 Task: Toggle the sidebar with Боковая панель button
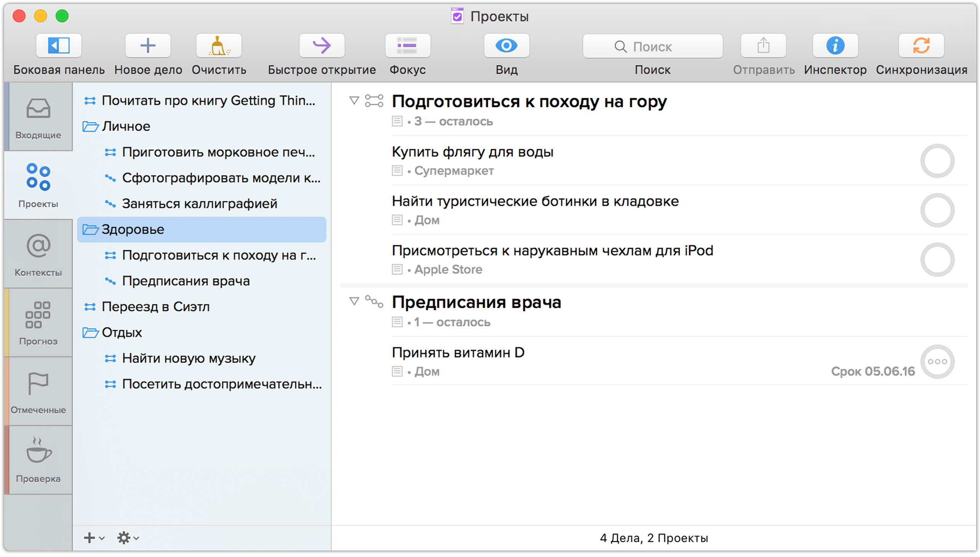[59, 46]
